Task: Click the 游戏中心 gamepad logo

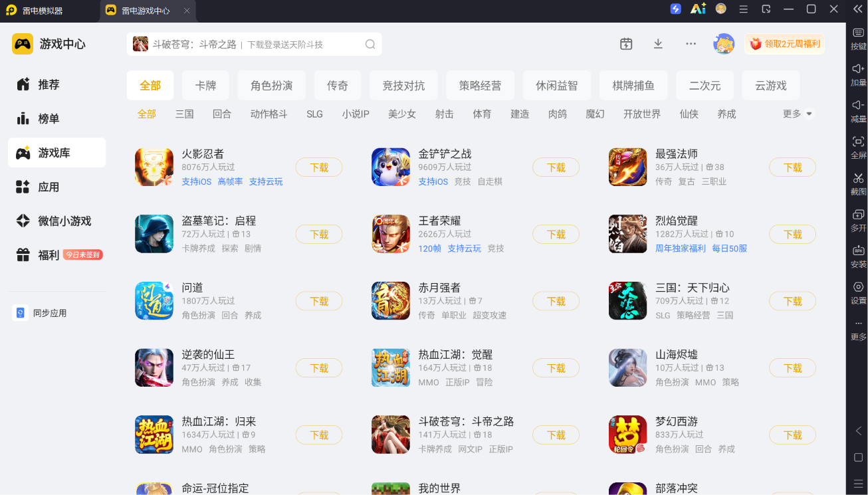Action: [23, 44]
